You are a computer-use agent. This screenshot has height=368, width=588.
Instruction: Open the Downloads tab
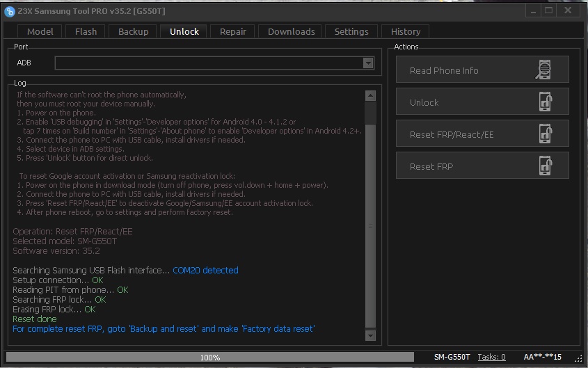292,31
